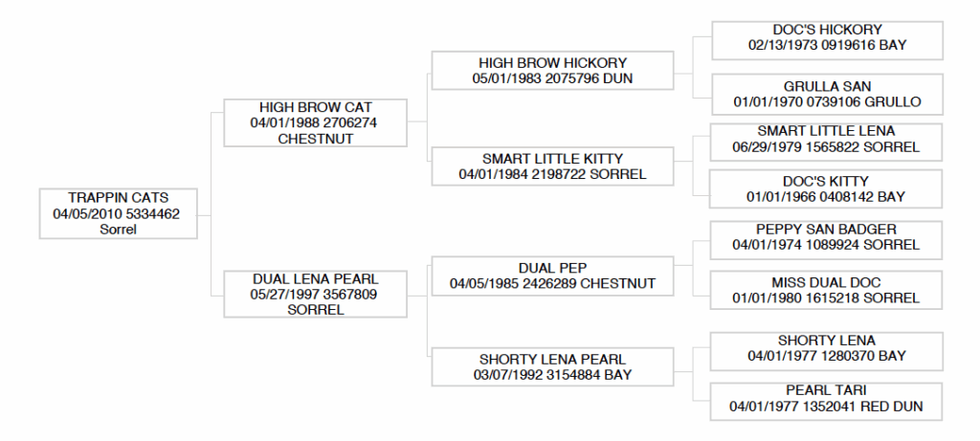This screenshot has width=980, height=441.
Task: Click the SMART LITTLE KITTY entry
Action: (x=552, y=165)
